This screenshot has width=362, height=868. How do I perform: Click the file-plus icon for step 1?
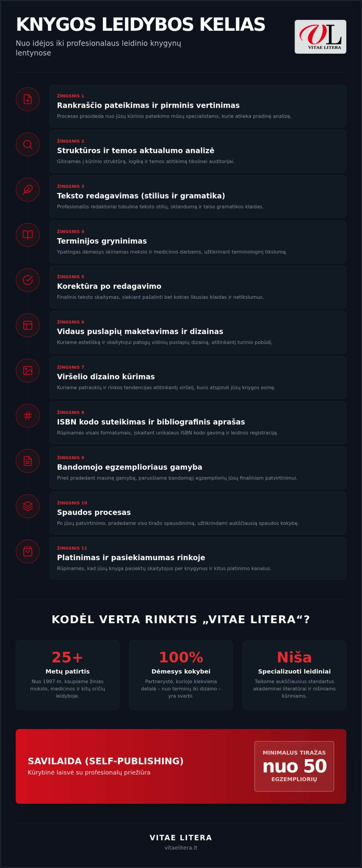pyautogui.click(x=28, y=99)
